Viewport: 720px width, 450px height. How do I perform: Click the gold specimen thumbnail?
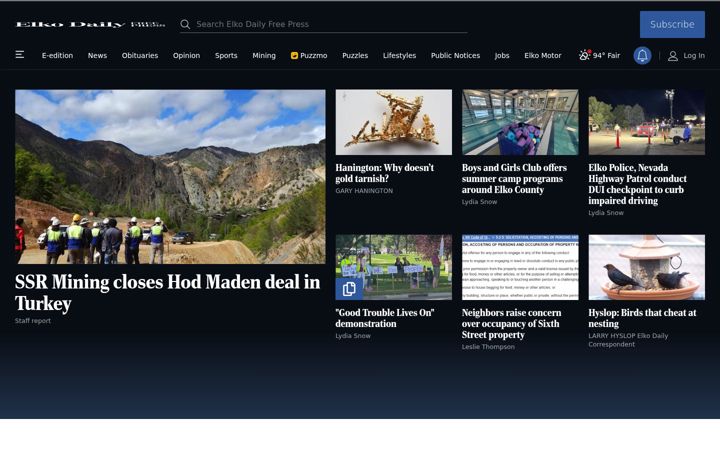pyautogui.click(x=394, y=122)
